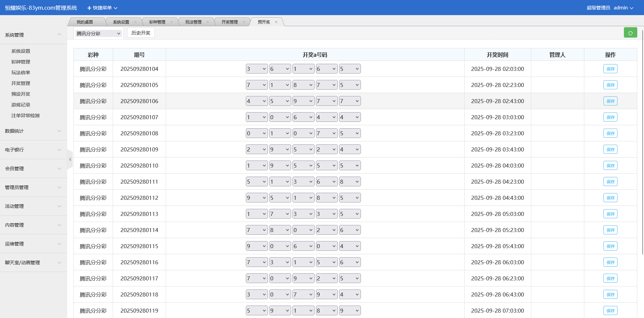Screen dimensions: 644x318
Task: Save the row for period 202509280106
Action: 610,101
